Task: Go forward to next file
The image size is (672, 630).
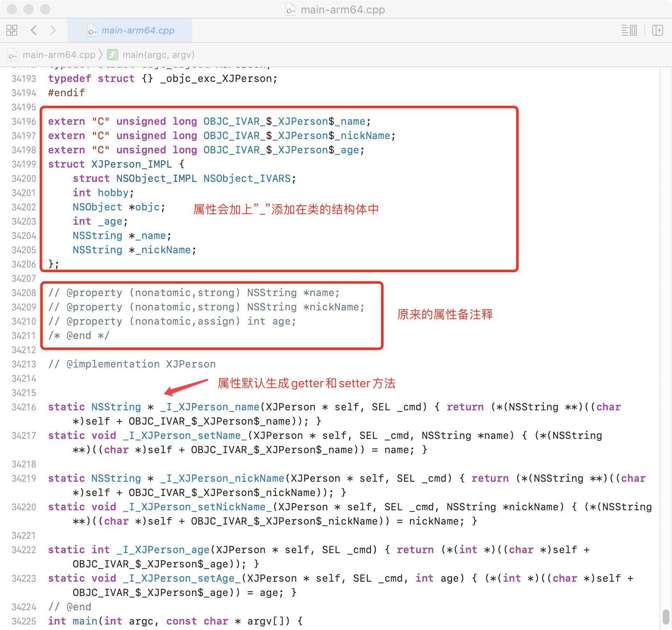Action: 52,30
